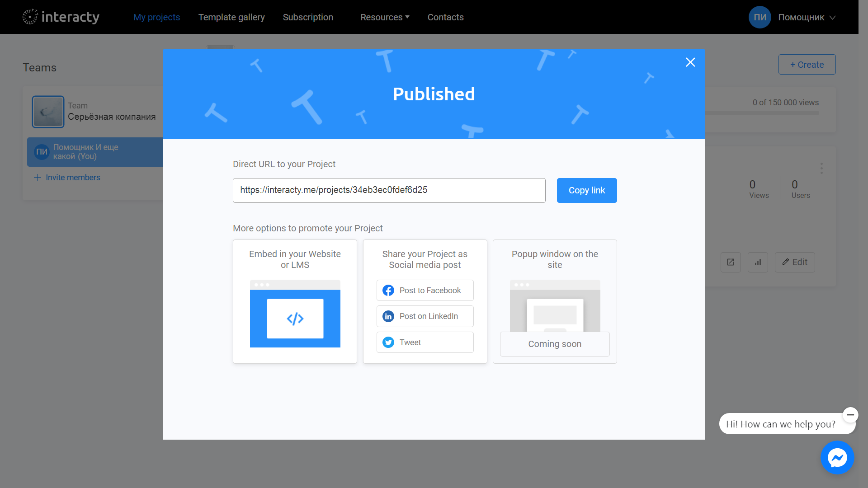Click My projects navigation tab
The height and width of the screenshot is (488, 868).
point(156,17)
